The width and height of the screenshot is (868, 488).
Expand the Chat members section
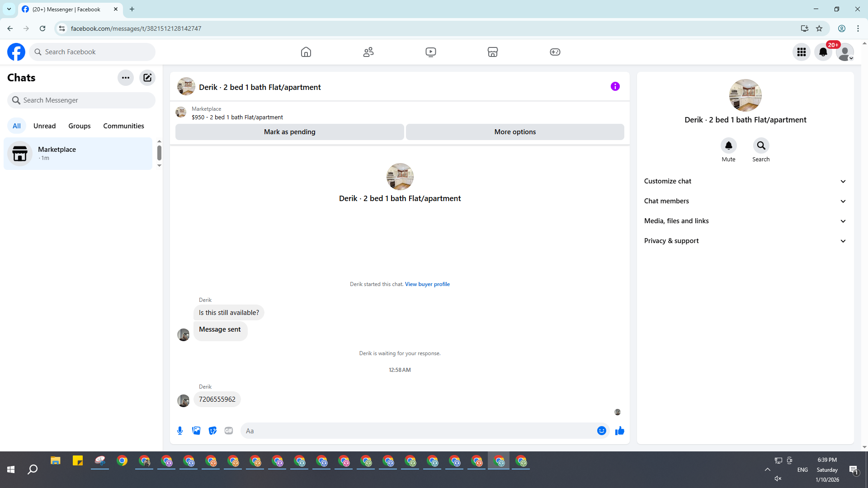(x=745, y=201)
